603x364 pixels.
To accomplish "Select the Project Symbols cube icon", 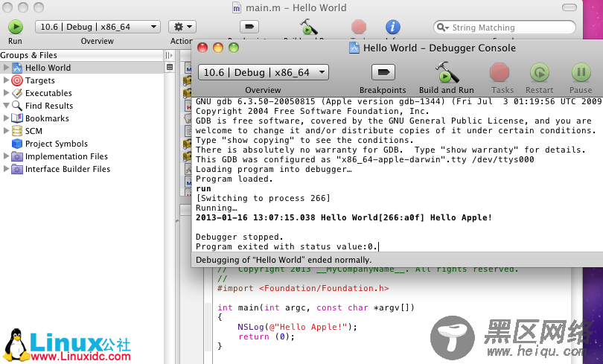I will pos(17,144).
